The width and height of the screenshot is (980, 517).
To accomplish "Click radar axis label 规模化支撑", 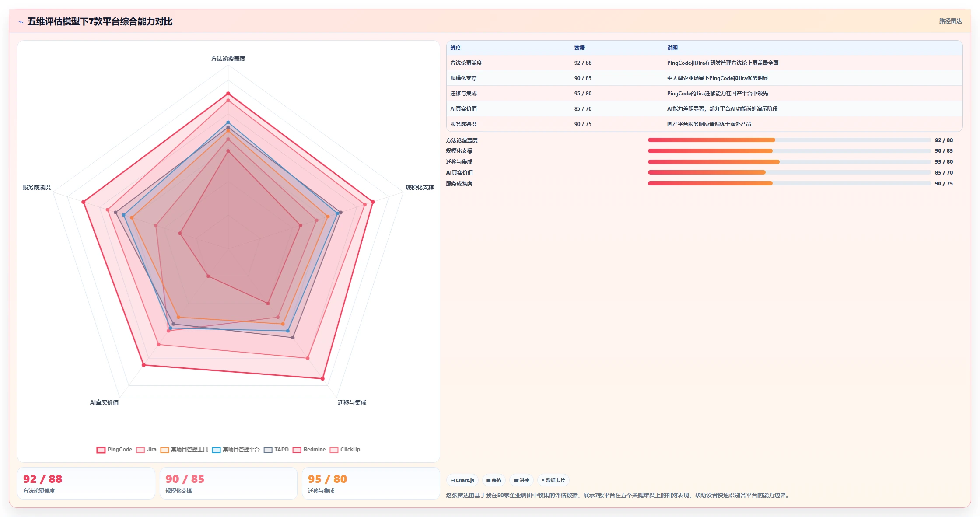I will pos(420,187).
